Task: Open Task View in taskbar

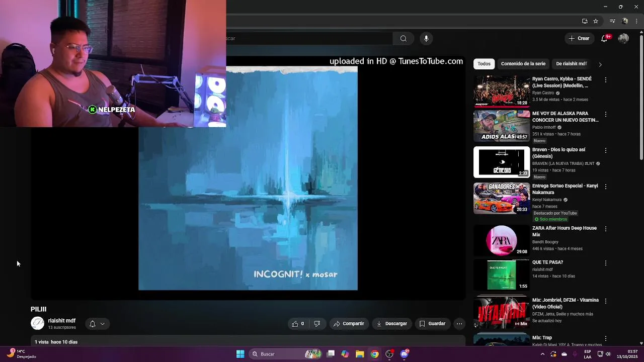Action: click(331, 354)
